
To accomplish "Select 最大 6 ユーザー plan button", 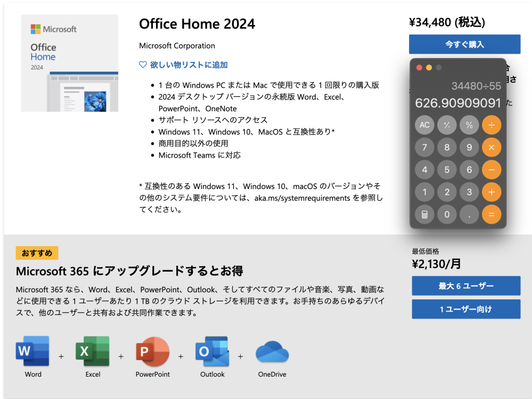I will (466, 286).
